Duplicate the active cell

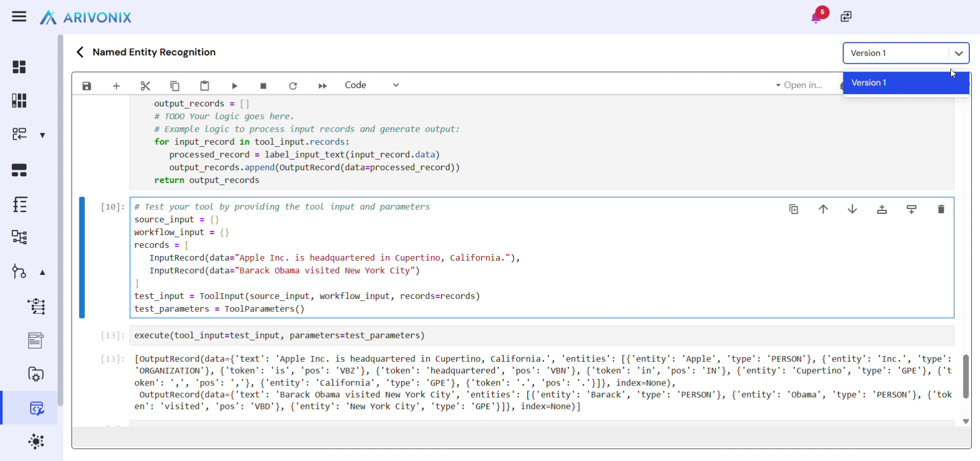[x=794, y=209]
